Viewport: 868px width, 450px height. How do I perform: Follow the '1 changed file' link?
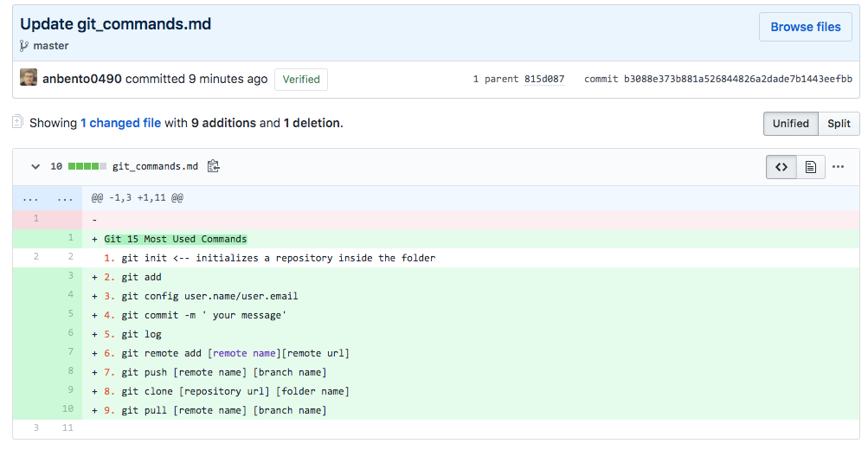coord(120,123)
